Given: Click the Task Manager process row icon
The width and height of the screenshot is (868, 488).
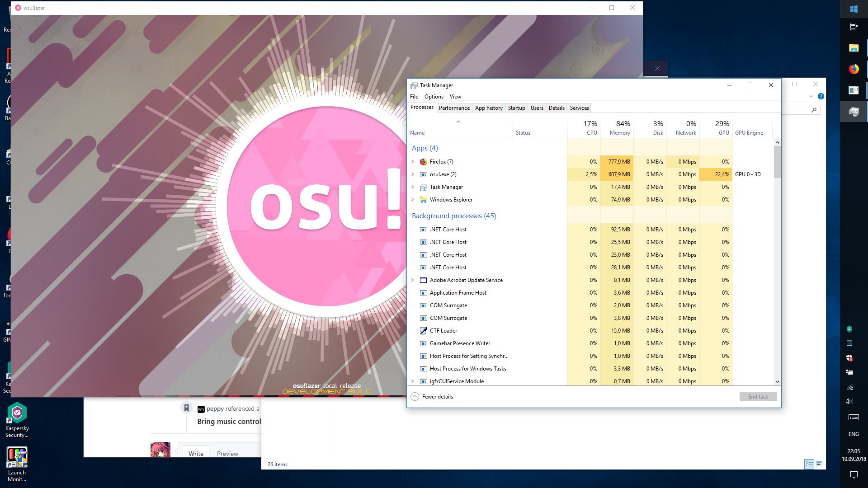Looking at the screenshot, I should tap(424, 187).
